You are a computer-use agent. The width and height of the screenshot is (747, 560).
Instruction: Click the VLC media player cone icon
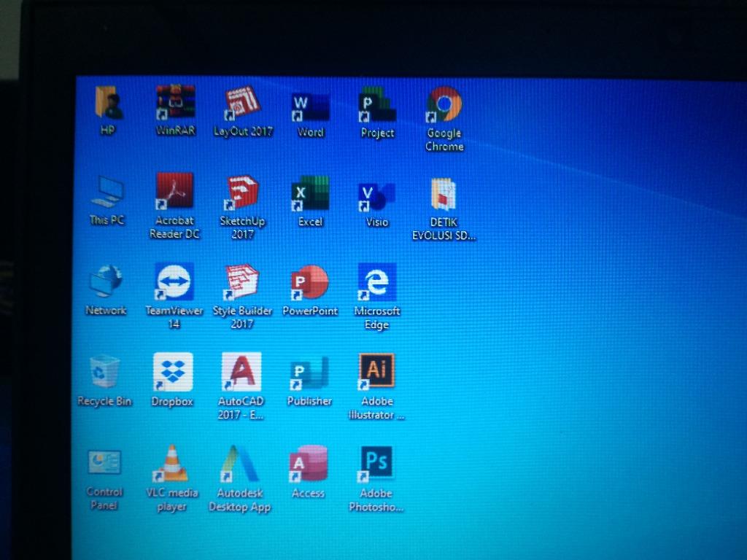click(x=171, y=463)
